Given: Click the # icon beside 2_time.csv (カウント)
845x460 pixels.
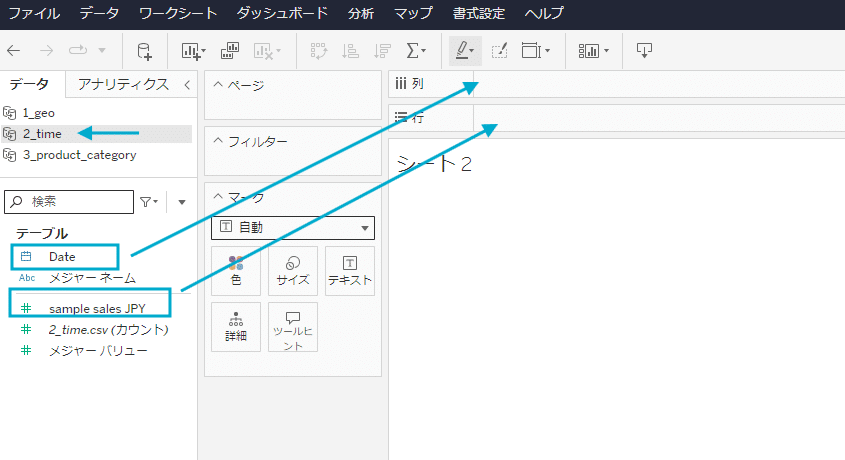Looking at the screenshot, I should pyautogui.click(x=25, y=329).
